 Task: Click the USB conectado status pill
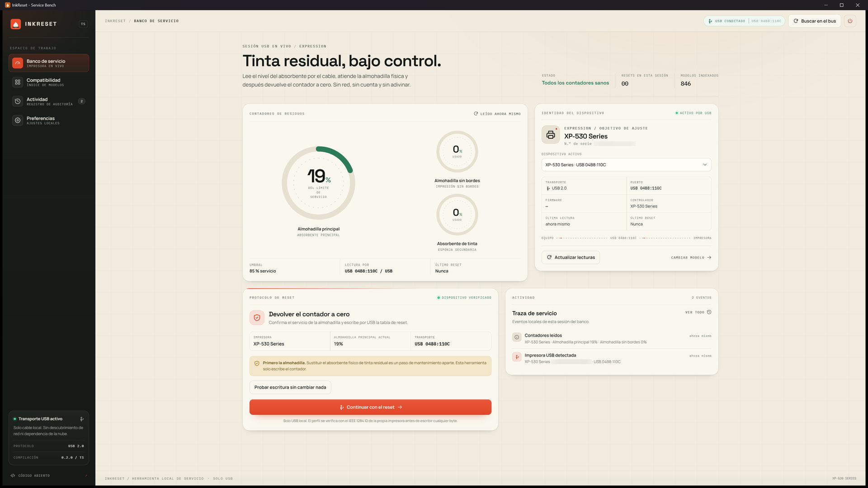pos(745,21)
